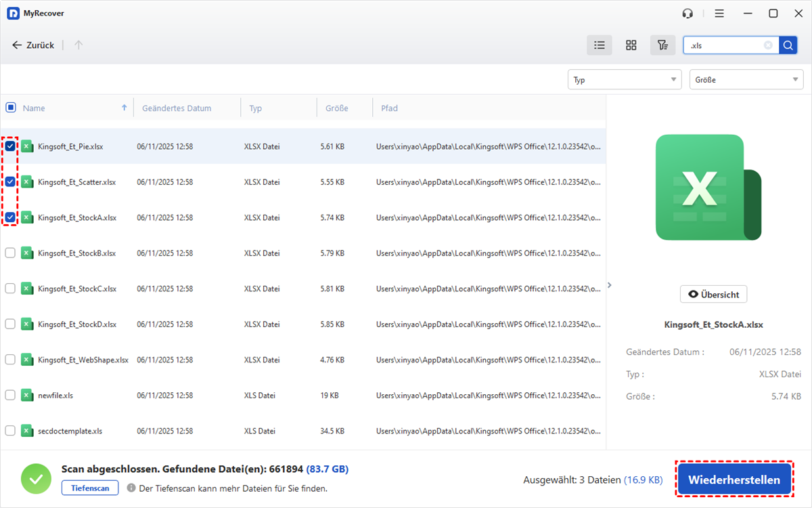Open the hamburger menu in title bar

pos(719,14)
